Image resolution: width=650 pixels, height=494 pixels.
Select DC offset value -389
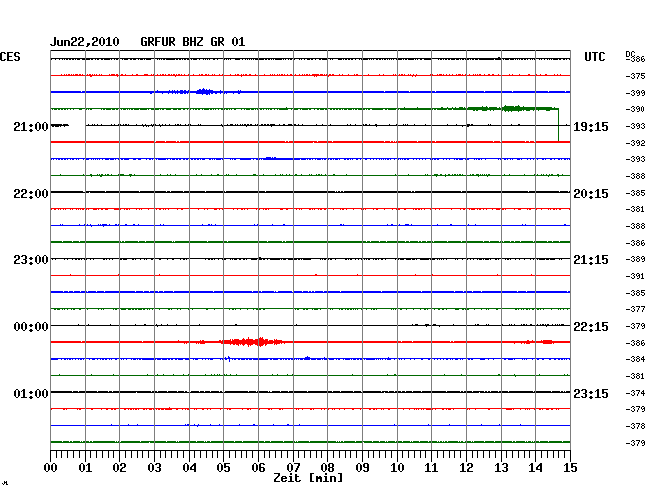coord(635,259)
